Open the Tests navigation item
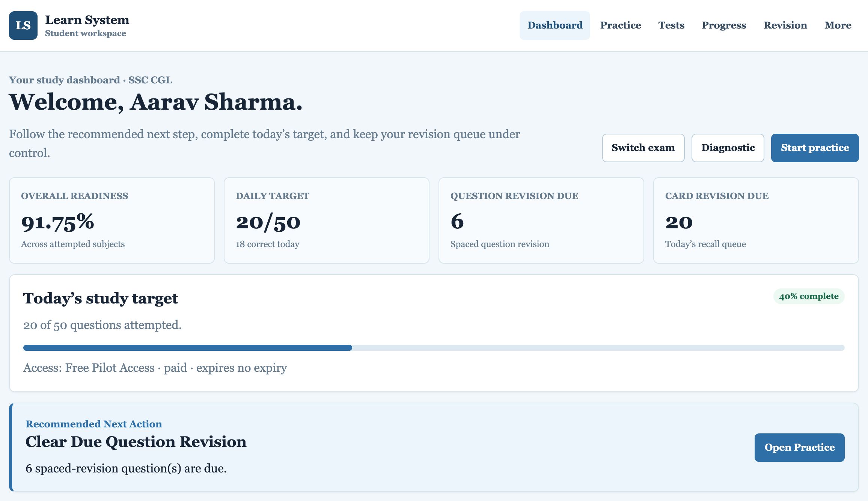 tap(671, 26)
